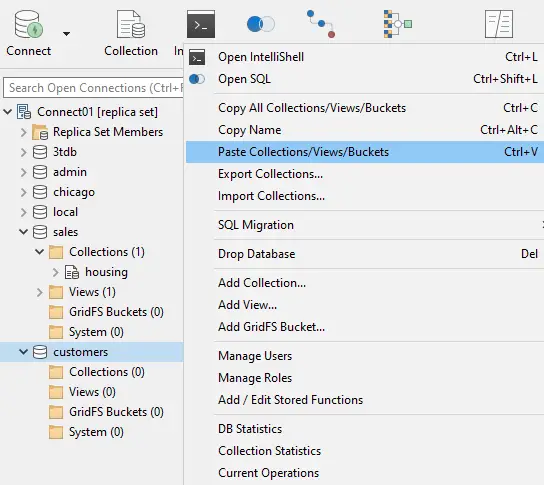Image resolution: width=544 pixels, height=485 pixels.
Task: Click the Search Open Connections field
Action: coord(93,88)
